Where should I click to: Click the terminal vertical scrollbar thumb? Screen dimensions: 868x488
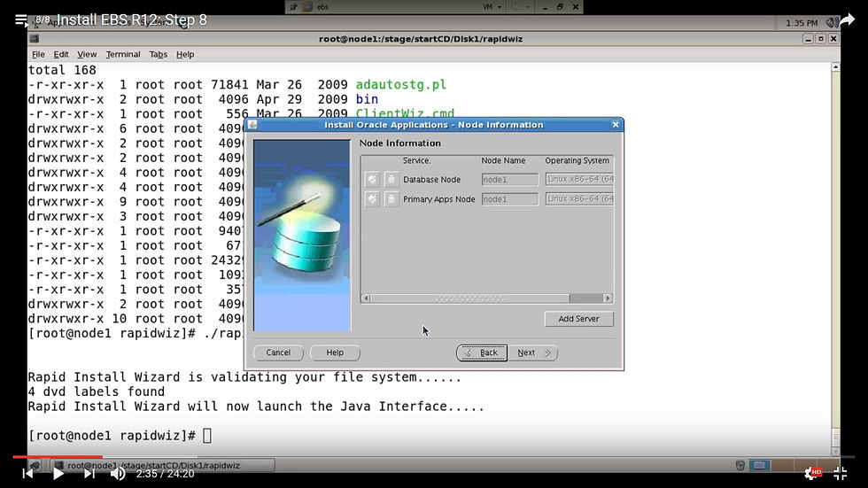tap(835, 438)
